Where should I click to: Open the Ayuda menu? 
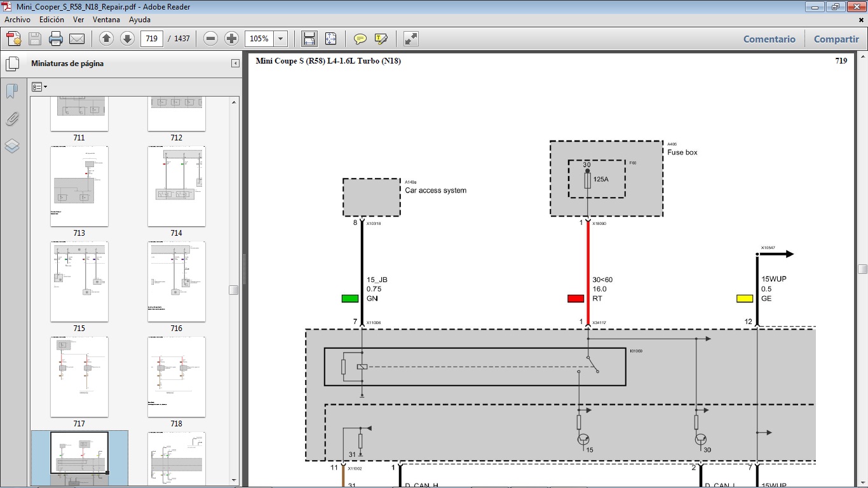(x=140, y=20)
